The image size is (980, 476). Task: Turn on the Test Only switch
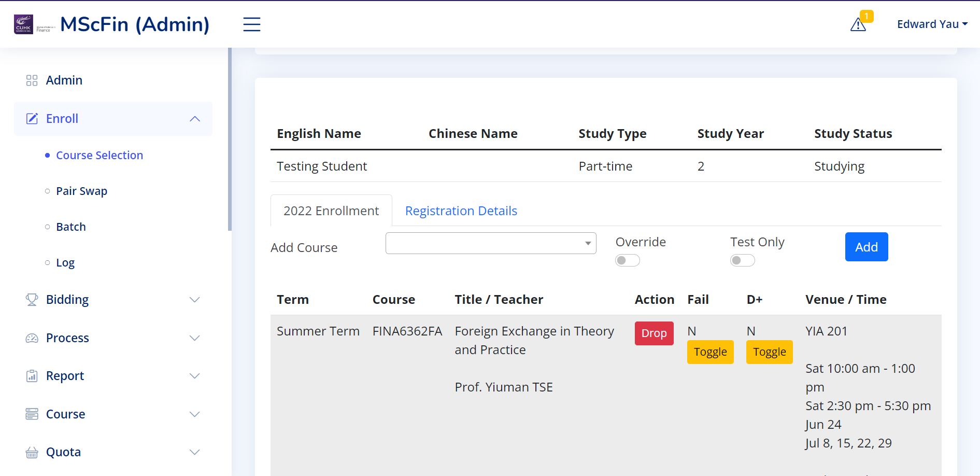742,260
